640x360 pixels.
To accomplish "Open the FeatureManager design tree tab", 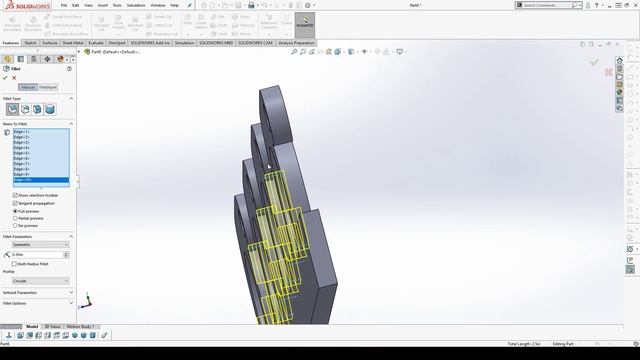I will (x=7, y=59).
